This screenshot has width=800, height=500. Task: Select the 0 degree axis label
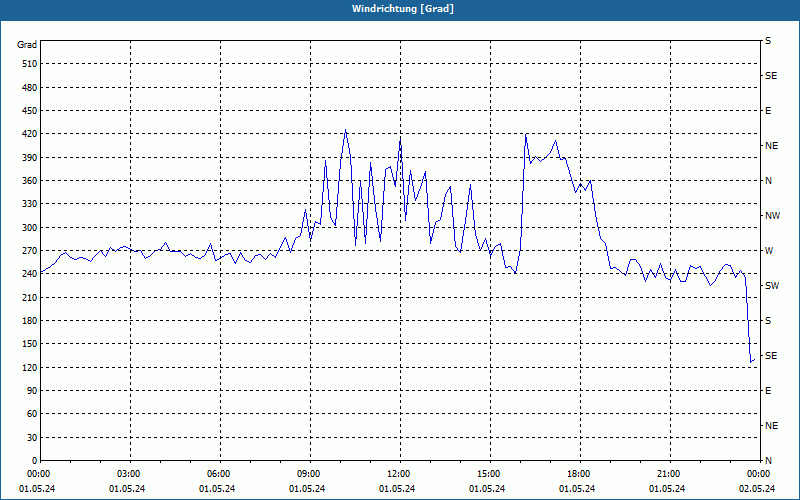[34, 461]
